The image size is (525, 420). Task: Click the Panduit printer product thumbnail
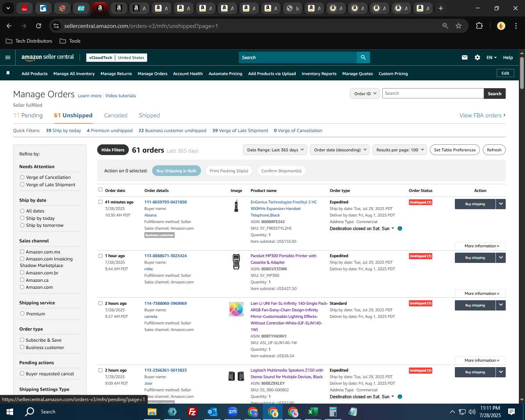(x=236, y=262)
